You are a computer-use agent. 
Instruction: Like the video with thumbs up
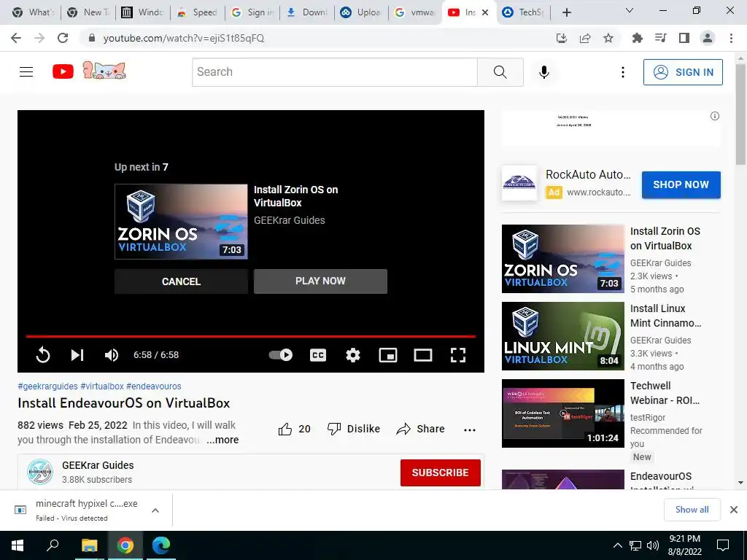click(x=285, y=429)
